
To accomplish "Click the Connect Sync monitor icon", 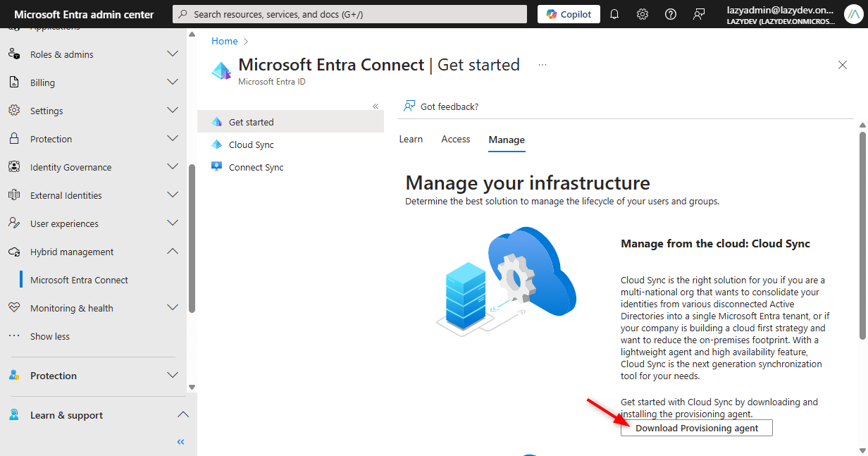I will pyautogui.click(x=217, y=167).
